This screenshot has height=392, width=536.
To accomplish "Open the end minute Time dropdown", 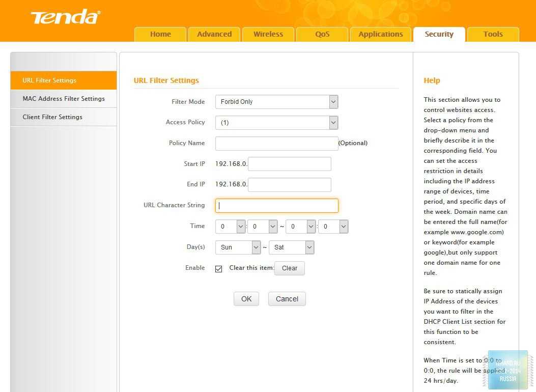I will click(x=333, y=227).
